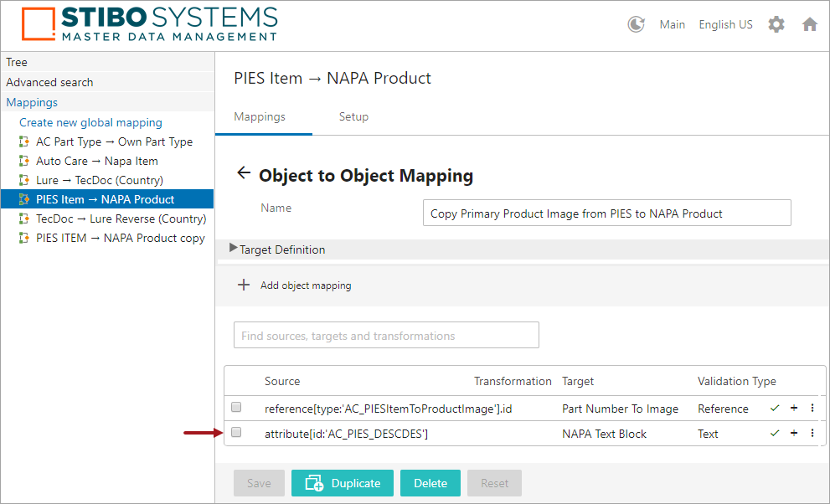
Task: Open Advanced search in the sidebar
Action: [107, 82]
